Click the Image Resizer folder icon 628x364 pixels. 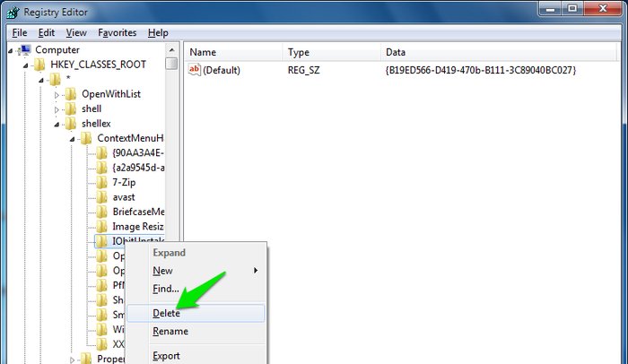101,227
